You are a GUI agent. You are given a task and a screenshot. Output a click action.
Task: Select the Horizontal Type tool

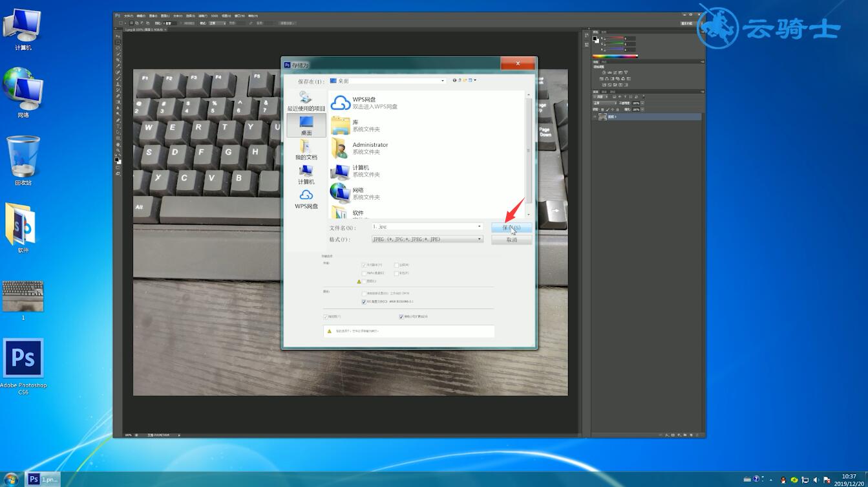point(118,126)
